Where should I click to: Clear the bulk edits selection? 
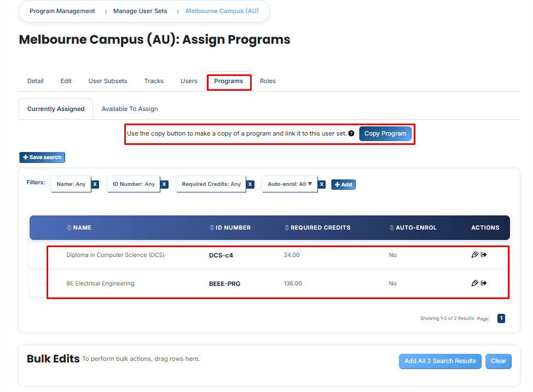[x=499, y=361]
